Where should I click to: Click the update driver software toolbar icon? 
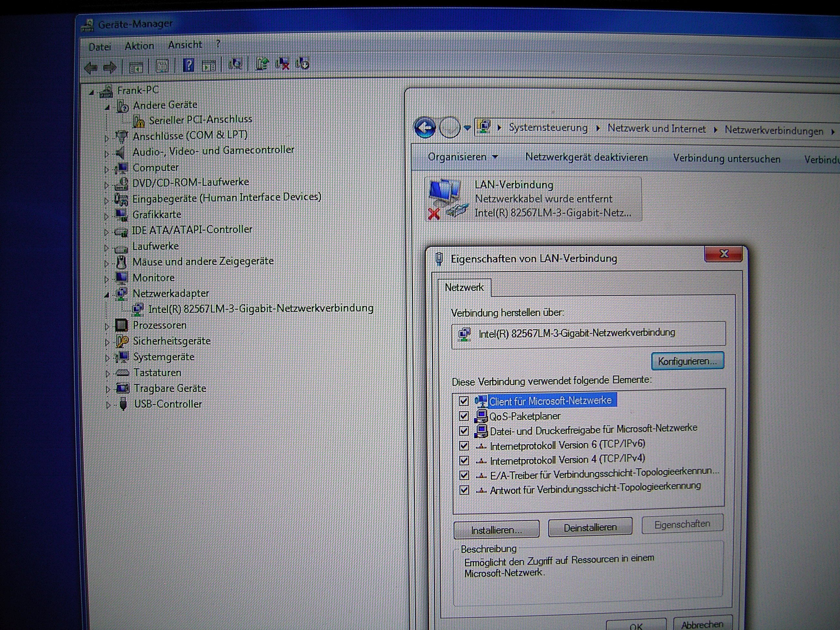(x=262, y=64)
